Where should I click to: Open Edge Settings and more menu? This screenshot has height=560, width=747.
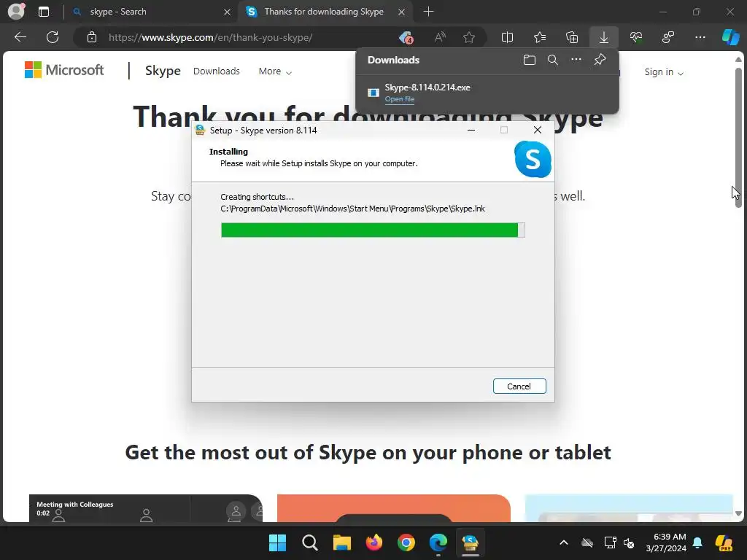(700, 37)
